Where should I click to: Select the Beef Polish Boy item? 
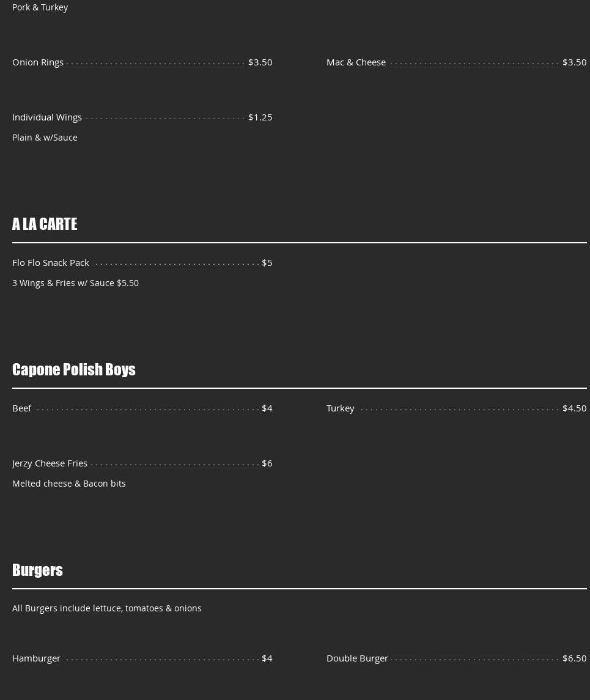tap(22, 408)
